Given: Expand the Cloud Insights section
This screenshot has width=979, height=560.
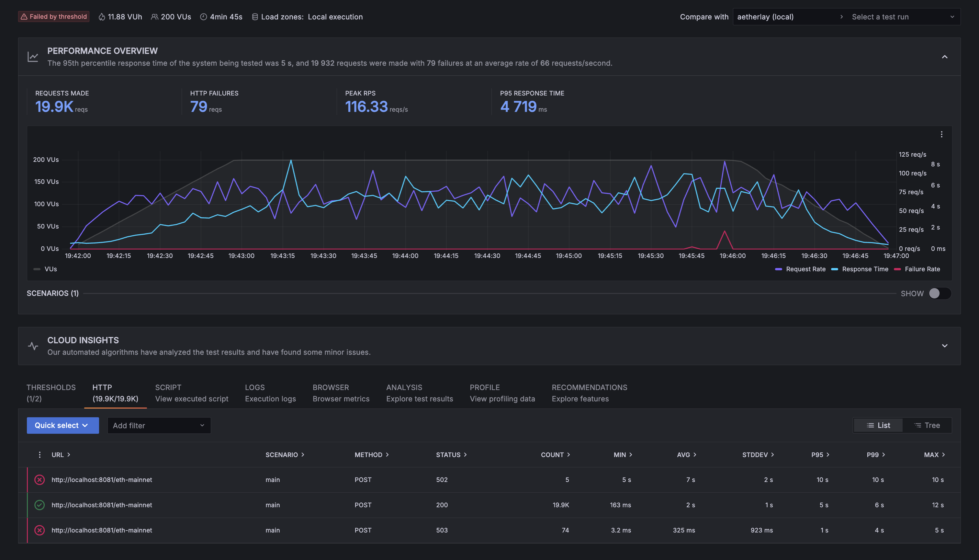Looking at the screenshot, I should click(944, 346).
